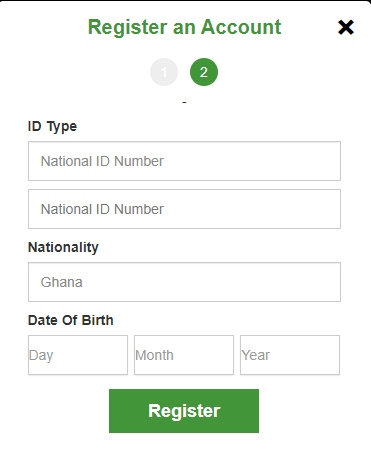This screenshot has height=450, width=371.
Task: Click the Date Of Birth label
Action: (x=71, y=320)
